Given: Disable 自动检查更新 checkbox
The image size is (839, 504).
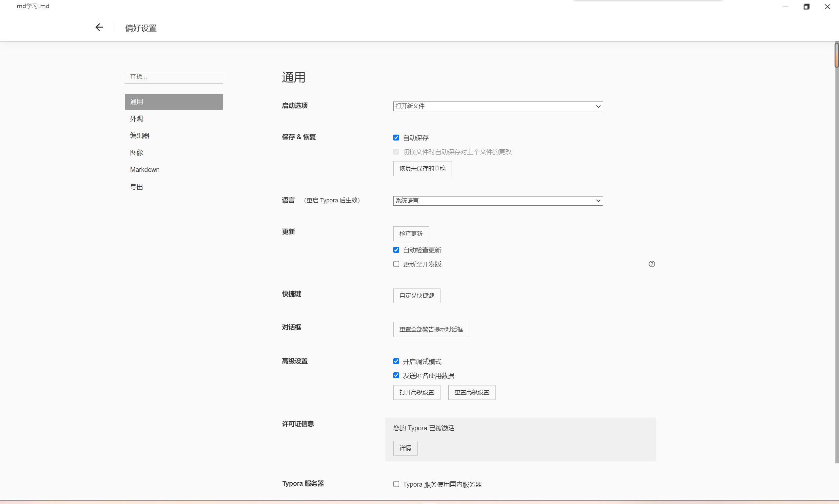Looking at the screenshot, I should point(396,250).
